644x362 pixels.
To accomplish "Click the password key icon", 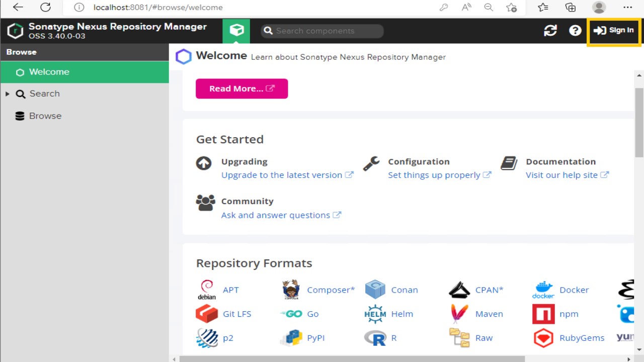I will coord(443,7).
